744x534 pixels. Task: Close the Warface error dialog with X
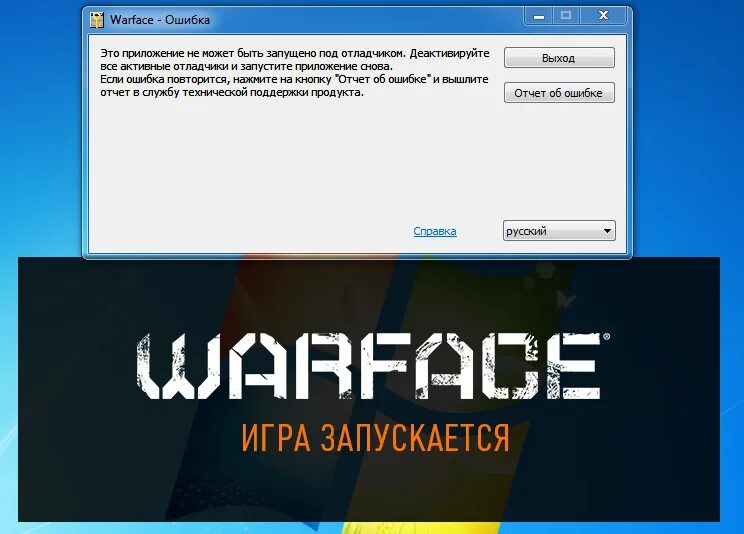603,16
